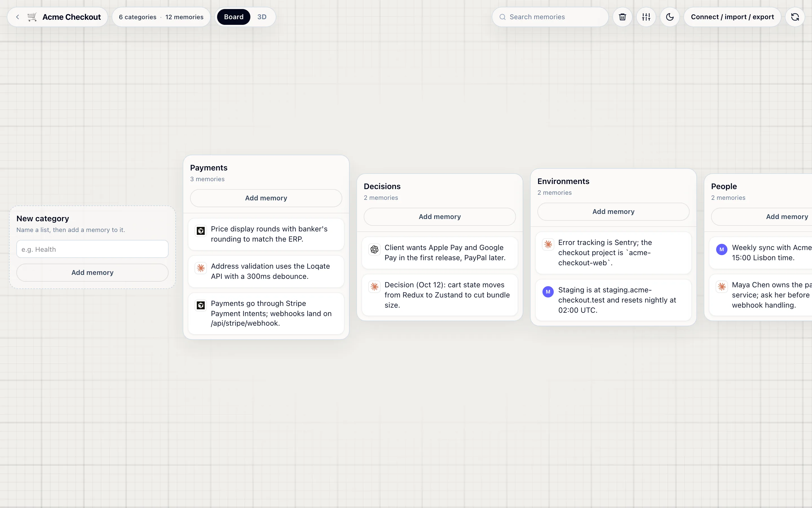The image size is (812, 508).
Task: Click the Decisions category heading
Action: click(382, 187)
